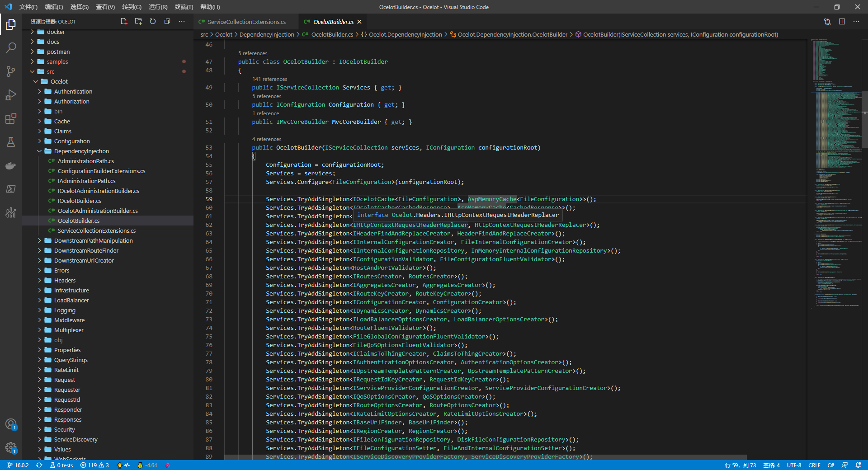Open notifications bell in status bar

coord(858,465)
